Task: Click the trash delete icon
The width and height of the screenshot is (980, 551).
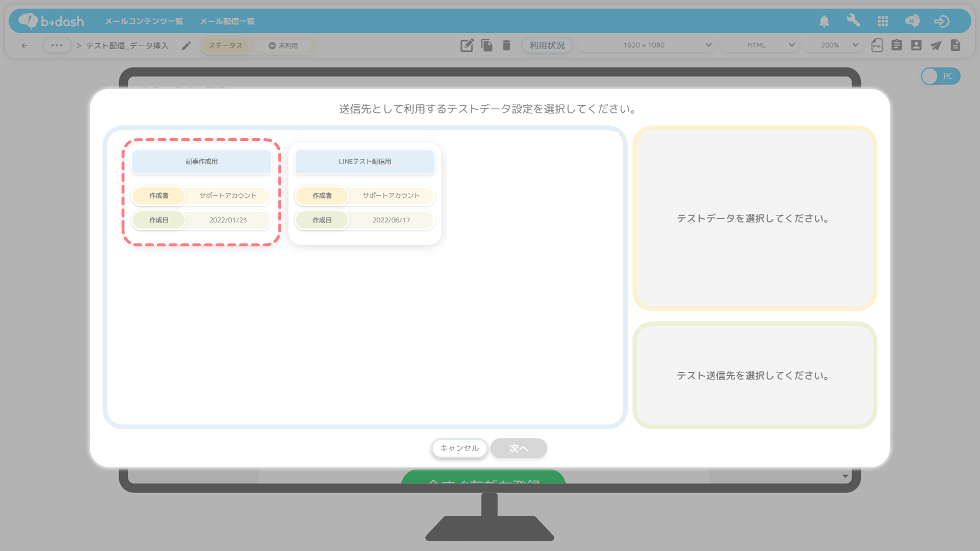Action: click(506, 45)
